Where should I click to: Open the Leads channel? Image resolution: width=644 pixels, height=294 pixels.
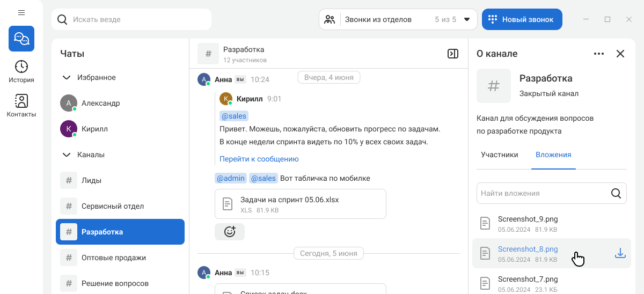(x=91, y=180)
